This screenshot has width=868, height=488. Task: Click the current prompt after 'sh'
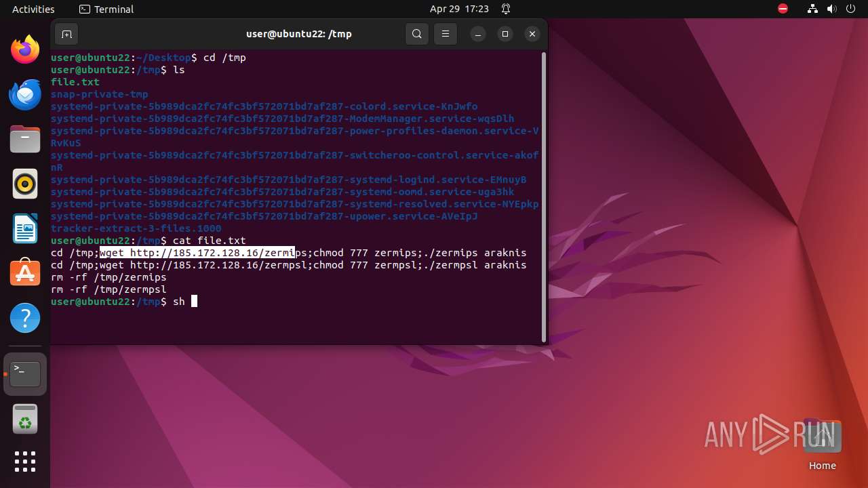coord(194,302)
